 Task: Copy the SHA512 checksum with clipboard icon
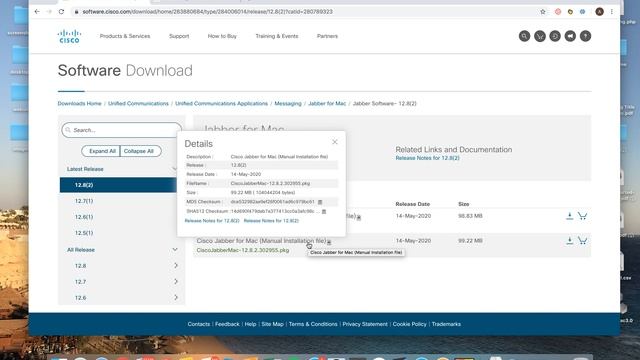[324, 211]
